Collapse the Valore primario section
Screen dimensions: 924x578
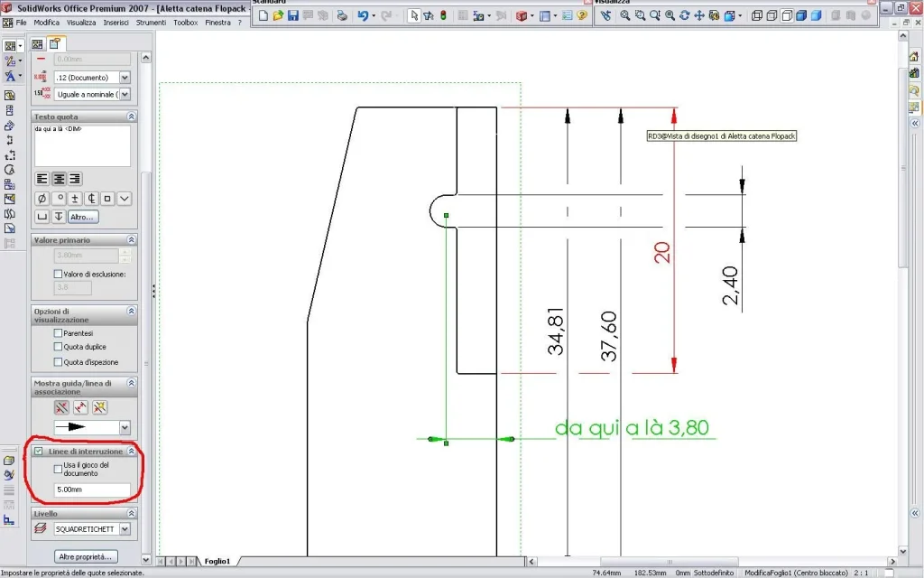tap(132, 240)
